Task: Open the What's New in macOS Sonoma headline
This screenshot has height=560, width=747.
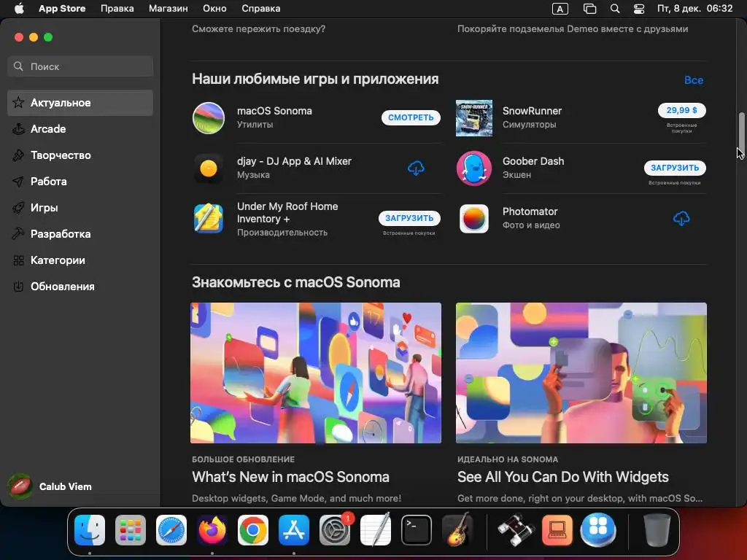Action: tap(290, 477)
